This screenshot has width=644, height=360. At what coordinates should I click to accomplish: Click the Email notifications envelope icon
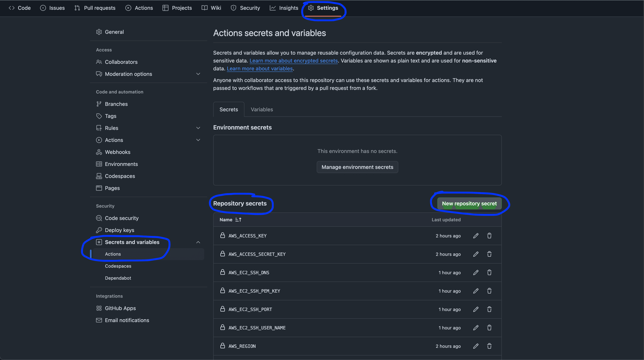coord(99,320)
